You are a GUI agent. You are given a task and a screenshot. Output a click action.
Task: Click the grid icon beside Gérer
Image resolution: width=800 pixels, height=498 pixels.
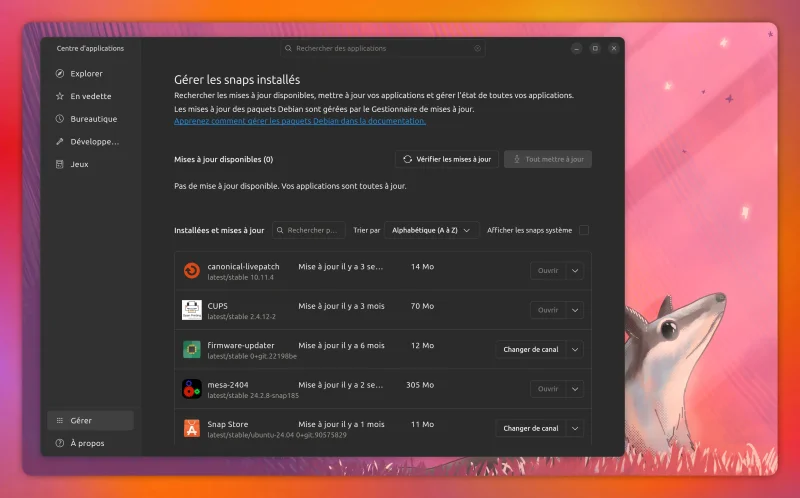pyautogui.click(x=60, y=420)
